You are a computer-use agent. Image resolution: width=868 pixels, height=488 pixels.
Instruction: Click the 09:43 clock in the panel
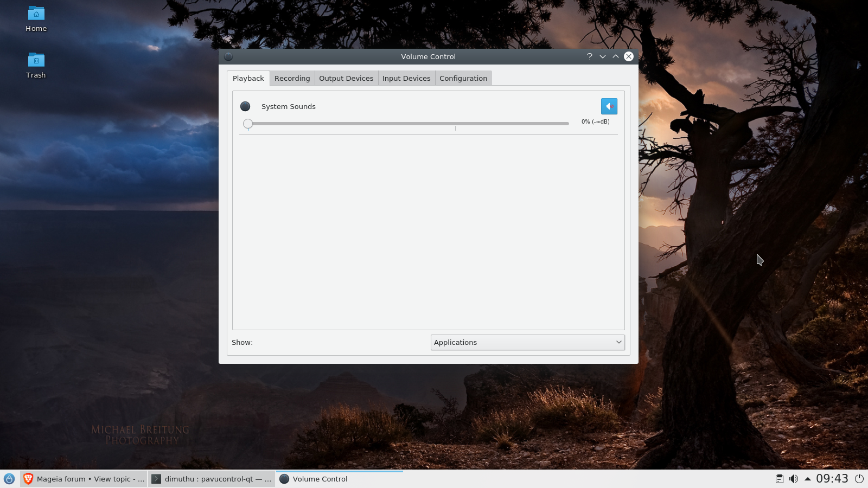click(832, 479)
